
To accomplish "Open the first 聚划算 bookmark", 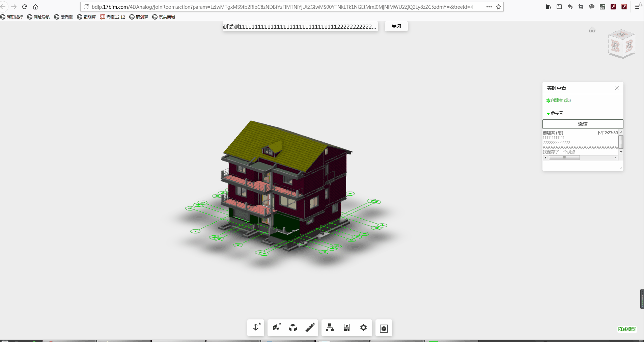I will click(86, 17).
